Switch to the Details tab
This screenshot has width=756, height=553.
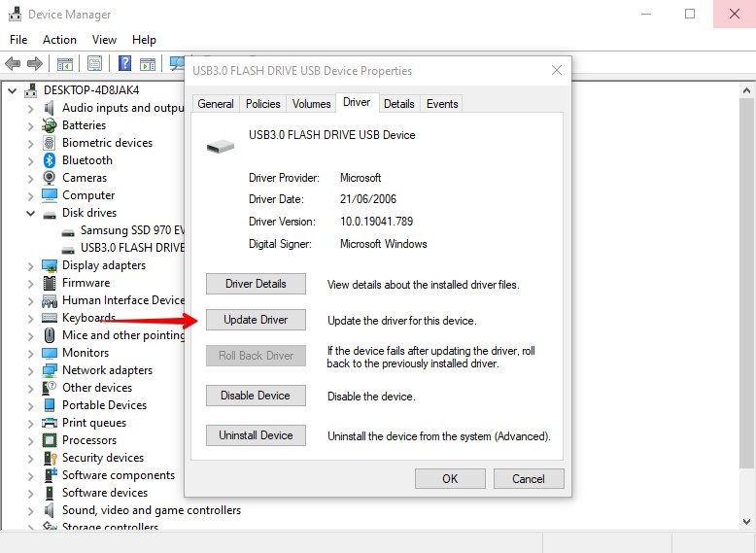[398, 104]
